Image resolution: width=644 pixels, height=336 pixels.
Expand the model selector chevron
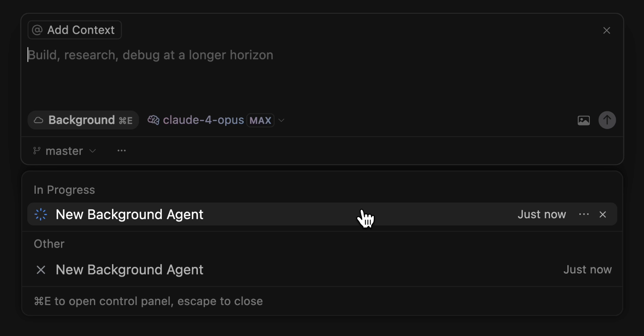click(x=282, y=120)
